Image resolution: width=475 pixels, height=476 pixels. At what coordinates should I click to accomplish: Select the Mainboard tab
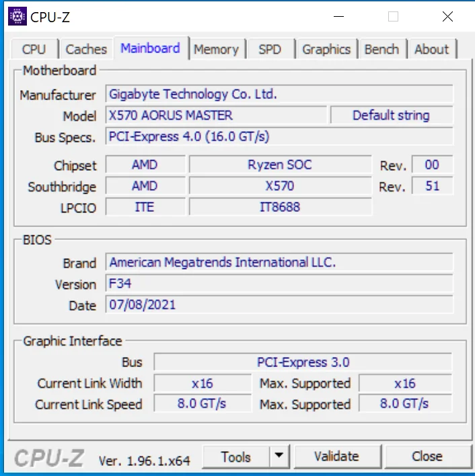click(x=151, y=48)
